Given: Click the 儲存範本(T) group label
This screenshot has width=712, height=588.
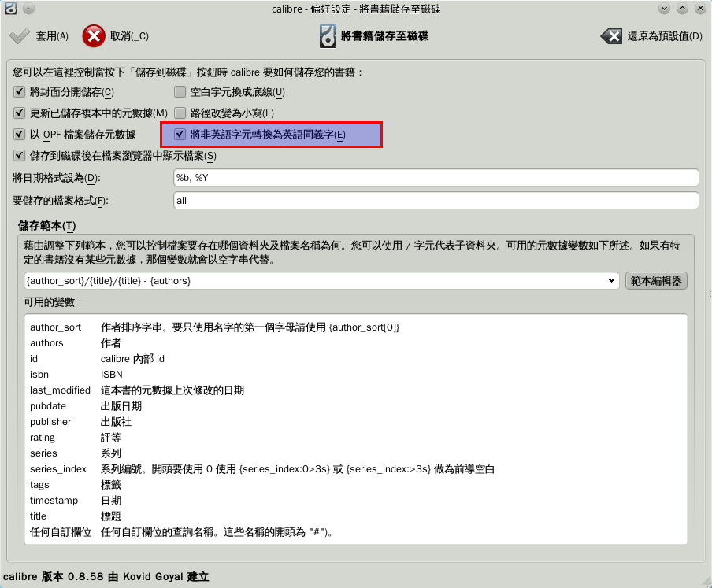Looking at the screenshot, I should [x=46, y=225].
